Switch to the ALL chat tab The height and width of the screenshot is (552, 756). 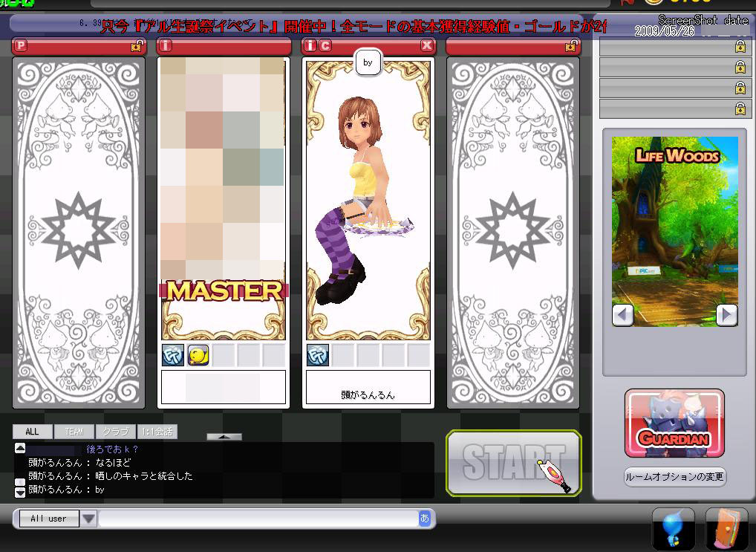click(x=32, y=432)
